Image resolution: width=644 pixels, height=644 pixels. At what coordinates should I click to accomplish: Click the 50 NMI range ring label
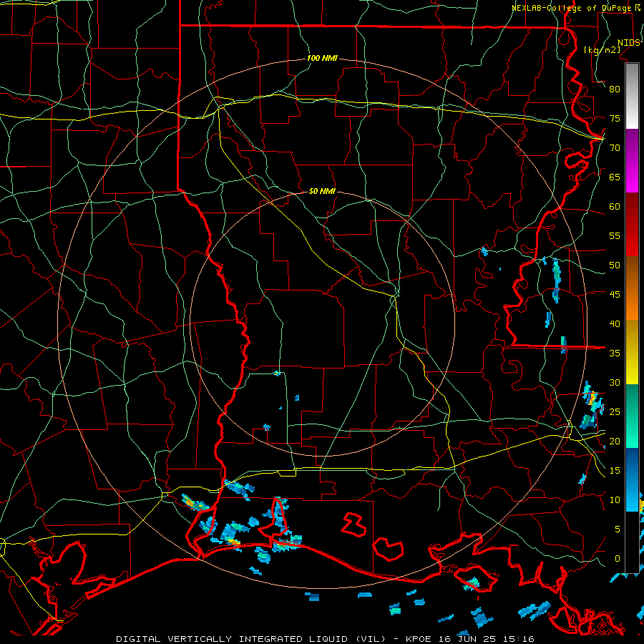(x=322, y=191)
